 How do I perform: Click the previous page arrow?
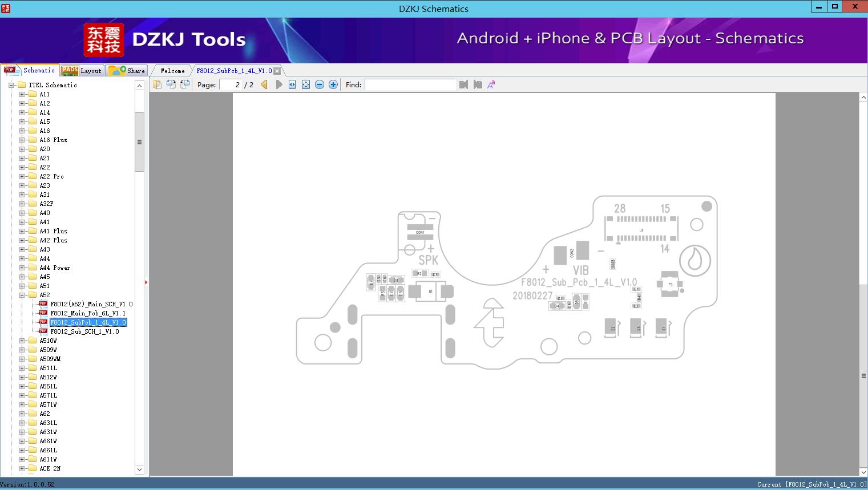264,84
